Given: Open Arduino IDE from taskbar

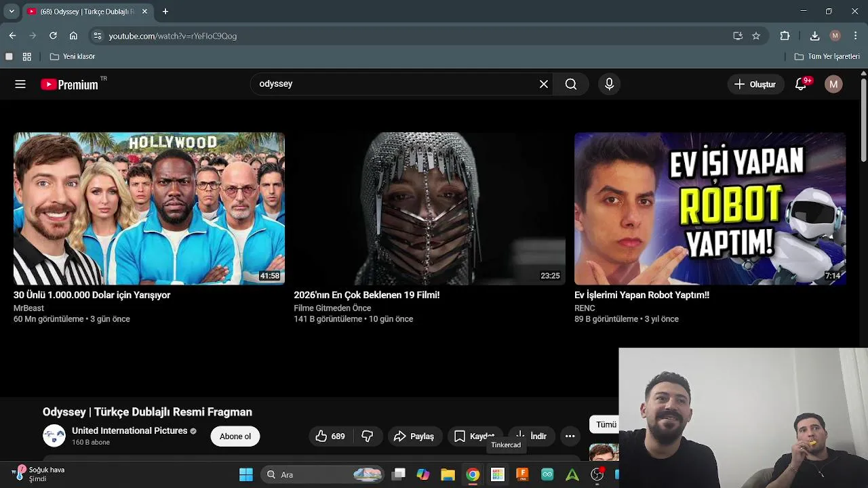Looking at the screenshot, I should [x=547, y=474].
